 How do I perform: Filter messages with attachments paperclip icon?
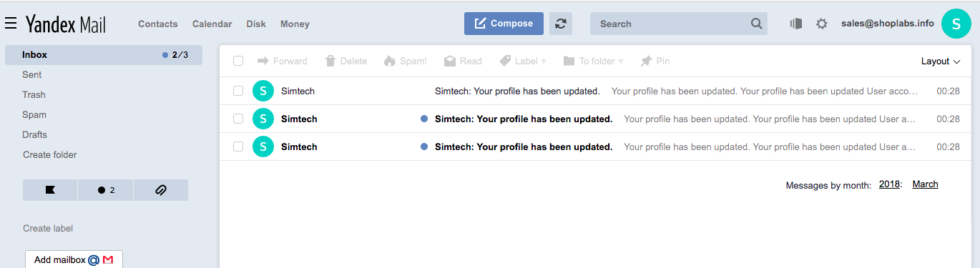click(x=160, y=190)
